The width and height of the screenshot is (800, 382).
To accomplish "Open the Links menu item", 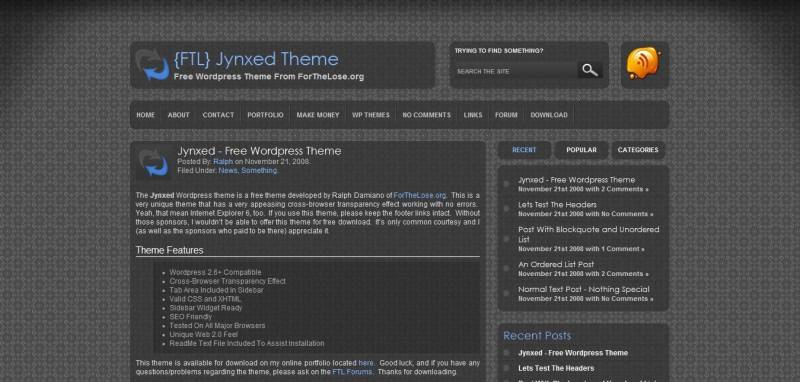I will click(473, 115).
